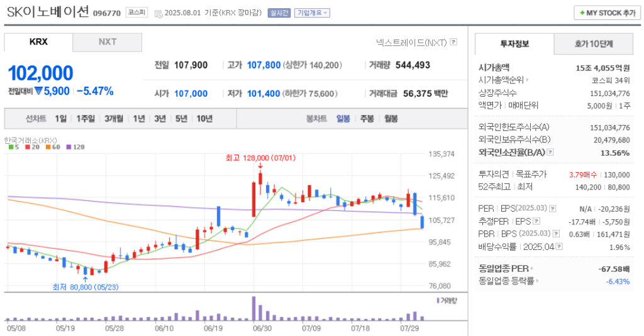Screen dimensions: 644x336
Task: Click the 시가총액 value 15조 4,055억원
Action: [x=602, y=68]
